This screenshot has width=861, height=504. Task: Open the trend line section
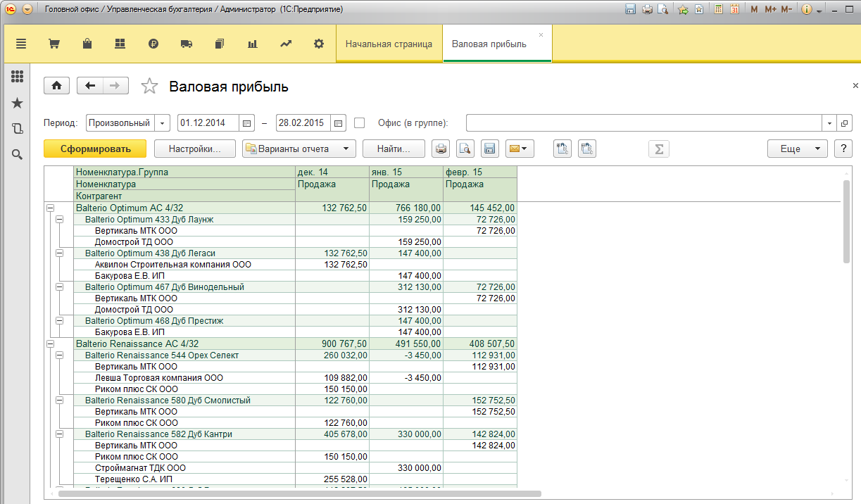pyautogui.click(x=286, y=44)
